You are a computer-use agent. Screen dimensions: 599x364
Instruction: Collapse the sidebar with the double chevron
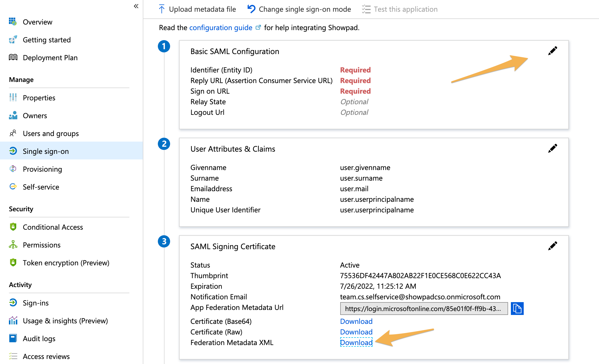click(136, 6)
